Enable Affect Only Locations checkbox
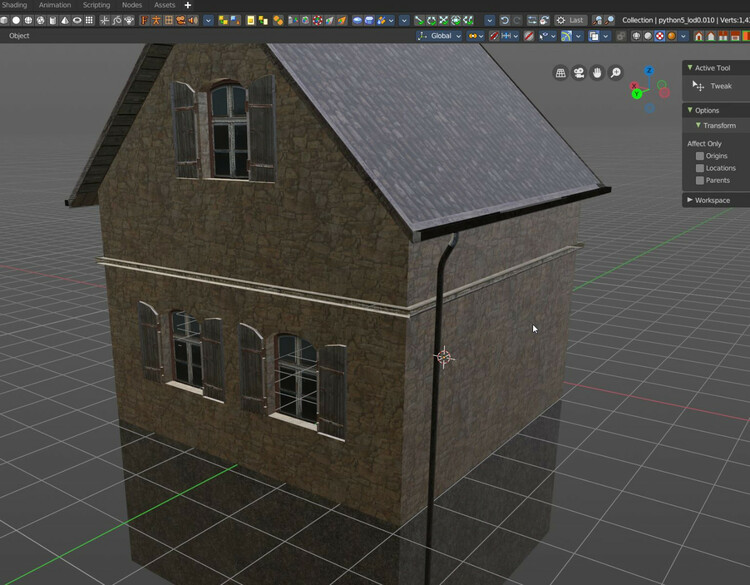 tap(700, 168)
